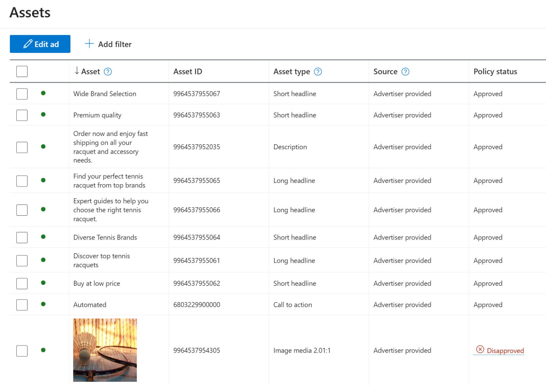Click the green status dot for Premium quality
The image size is (546, 392).
click(44, 115)
